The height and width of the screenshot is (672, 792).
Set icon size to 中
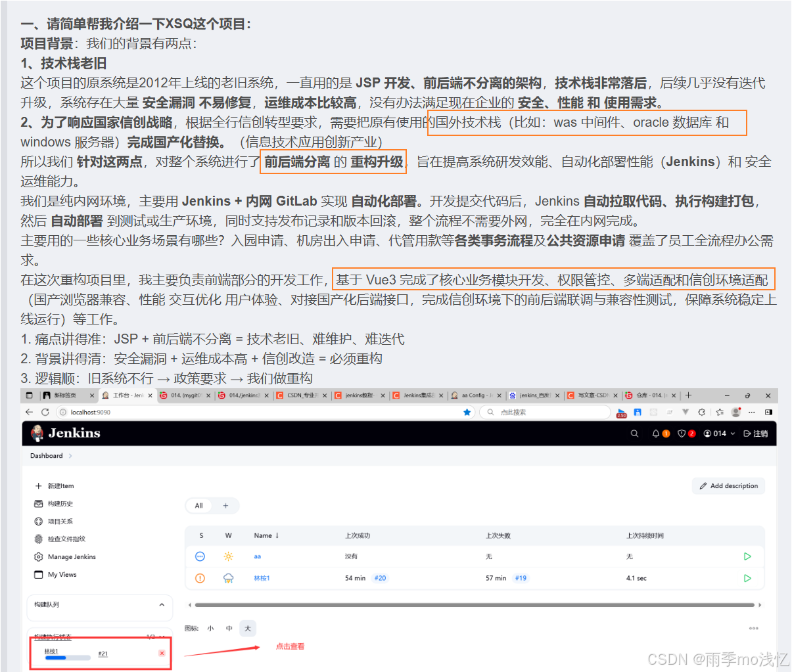229,629
